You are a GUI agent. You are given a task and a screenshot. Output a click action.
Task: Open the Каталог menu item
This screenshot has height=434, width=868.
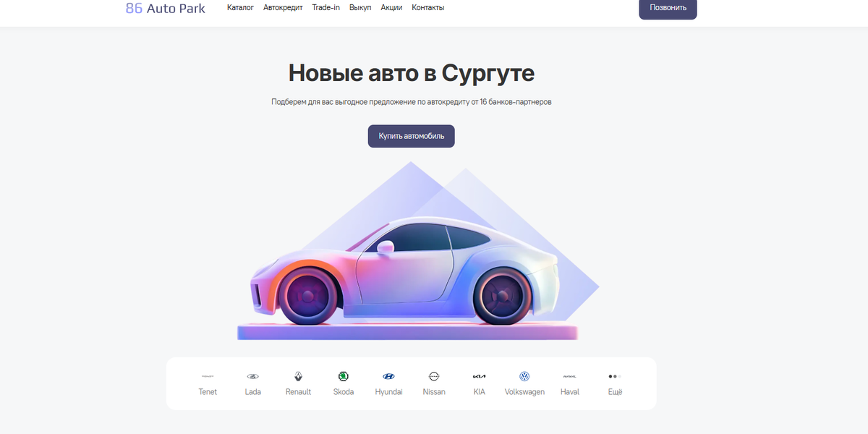[240, 8]
